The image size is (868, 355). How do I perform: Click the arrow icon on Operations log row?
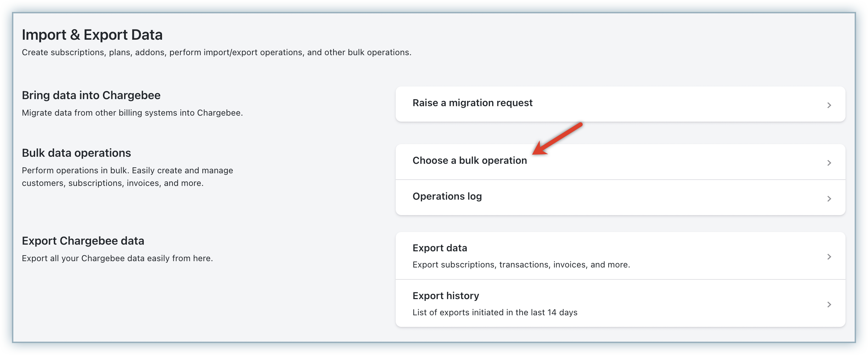[829, 199]
